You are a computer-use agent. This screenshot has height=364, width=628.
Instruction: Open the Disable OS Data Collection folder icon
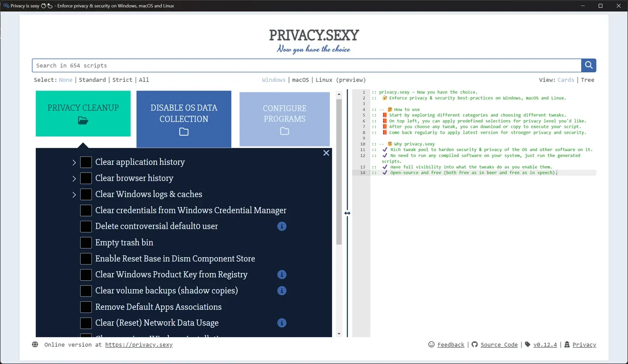[184, 132]
